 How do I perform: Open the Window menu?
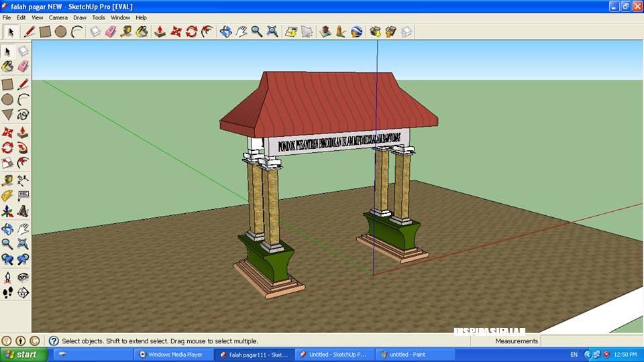(120, 17)
